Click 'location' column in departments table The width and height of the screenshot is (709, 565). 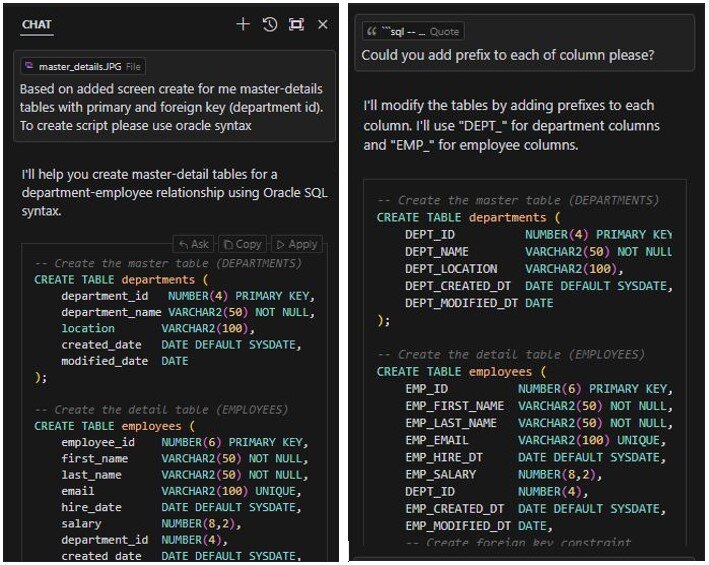tap(88, 329)
